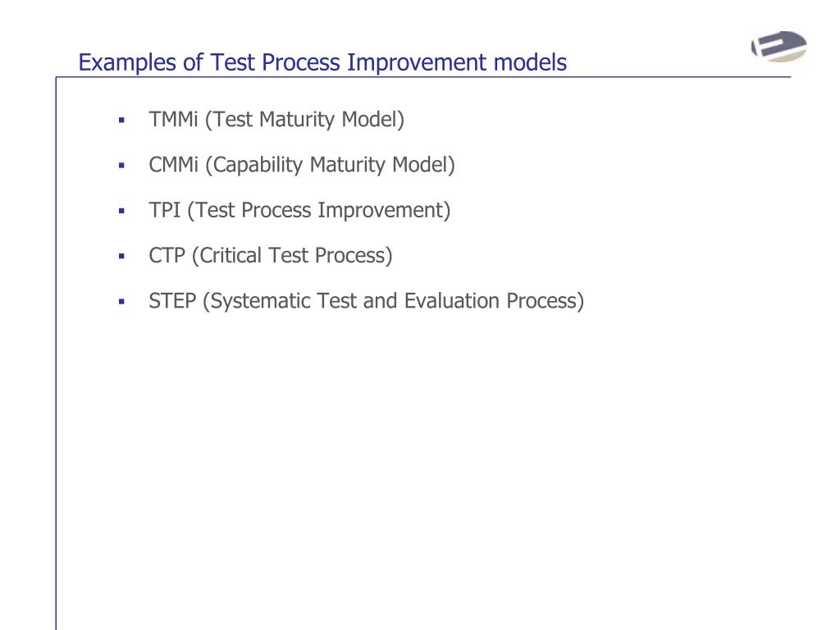
Task: Click the word "models" in the title
Action: pos(530,62)
